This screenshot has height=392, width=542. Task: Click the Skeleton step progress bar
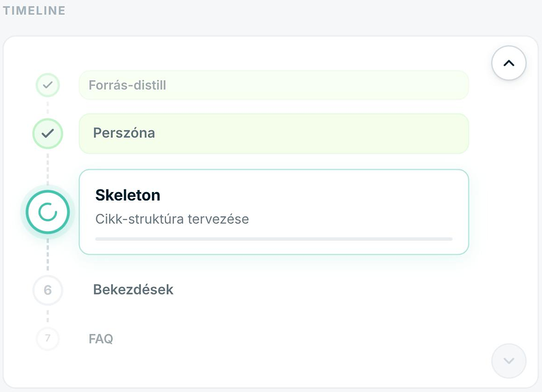(274, 239)
